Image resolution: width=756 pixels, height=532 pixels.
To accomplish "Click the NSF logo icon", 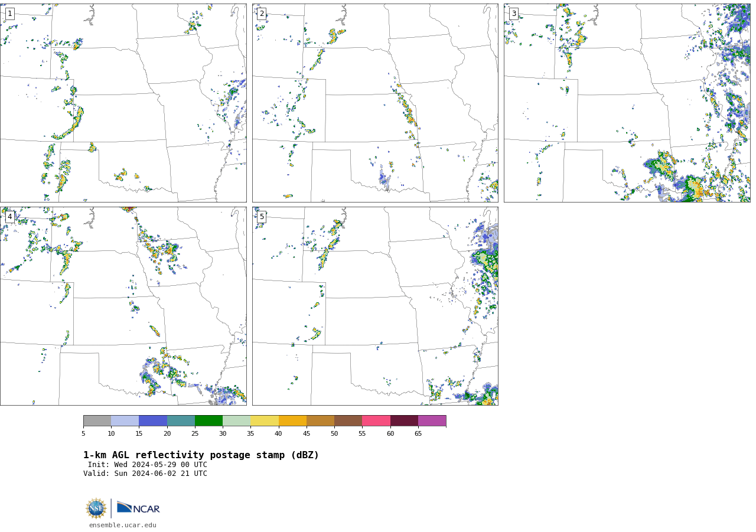I will click(96, 508).
